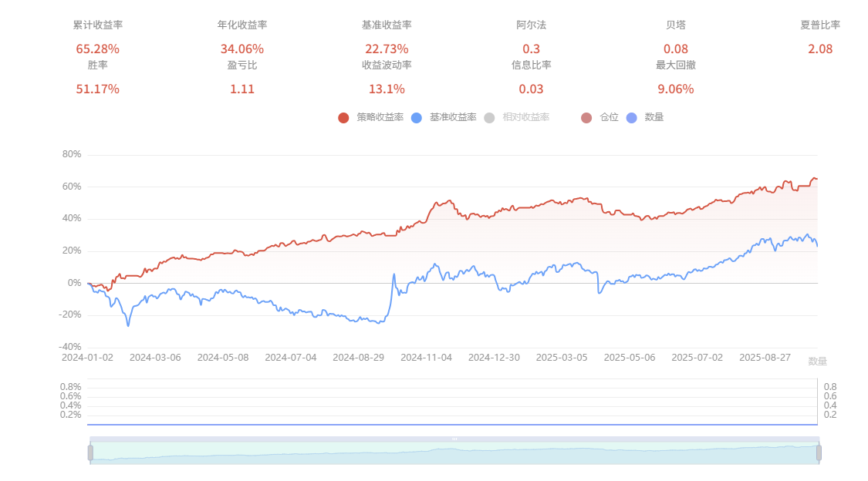Click the top drag bar of zoom slider
The height and width of the screenshot is (481, 868).
[454, 439]
